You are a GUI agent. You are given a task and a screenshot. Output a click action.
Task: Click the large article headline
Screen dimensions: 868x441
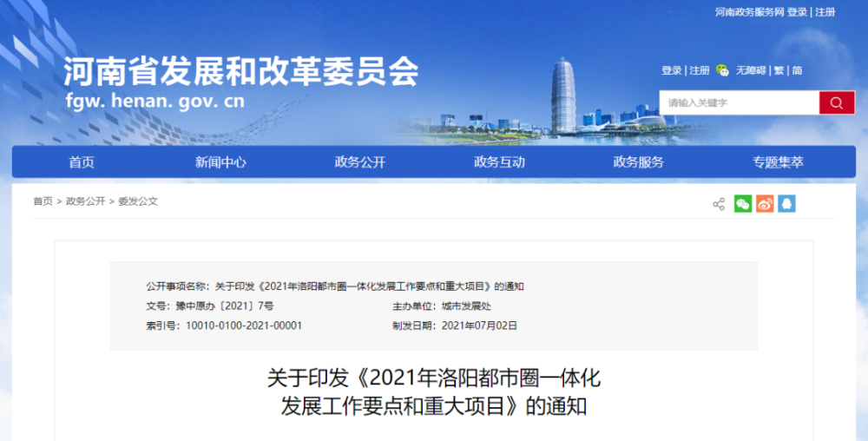tap(434, 392)
